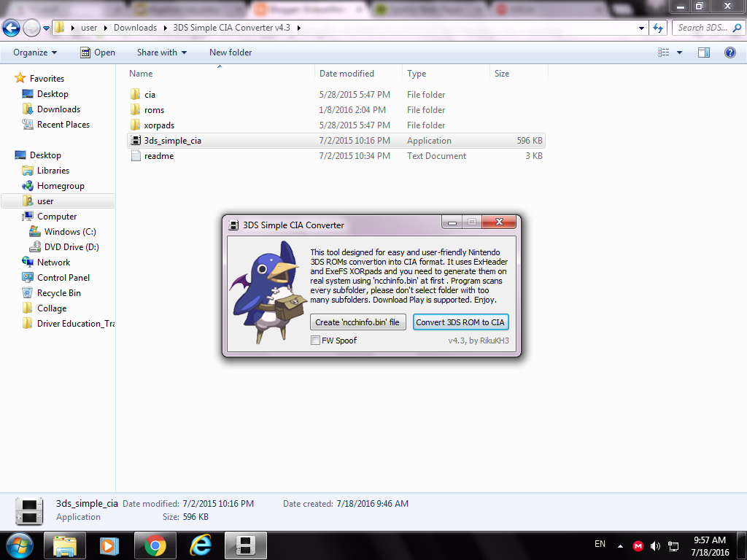
Task: Select the 3ds_simple_cia application icon
Action: tap(136, 140)
